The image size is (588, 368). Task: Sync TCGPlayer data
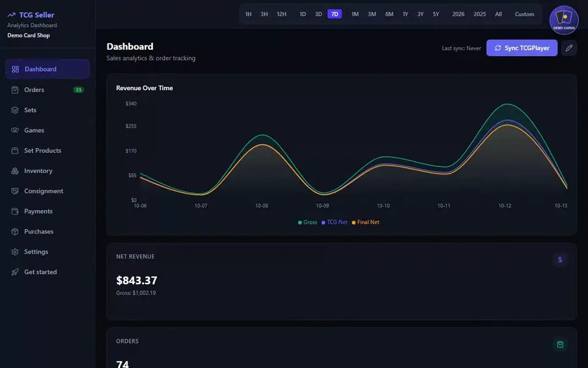(x=522, y=48)
